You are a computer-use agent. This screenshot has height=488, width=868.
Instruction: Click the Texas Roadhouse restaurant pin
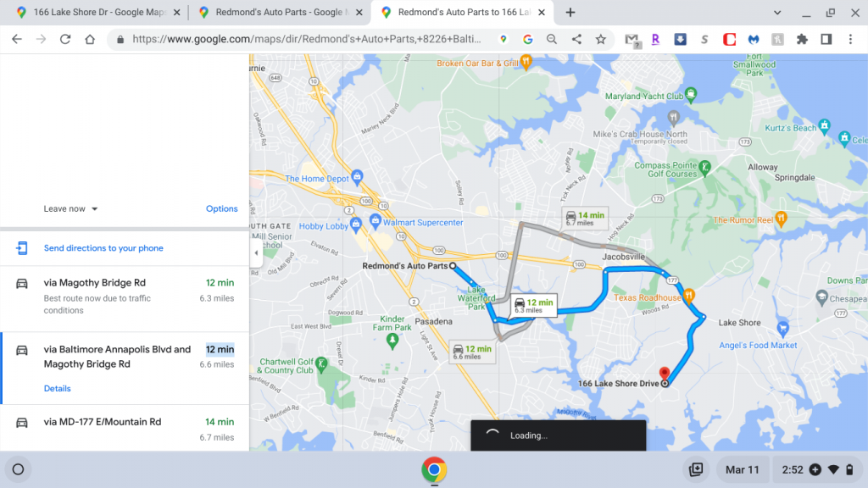(689, 296)
